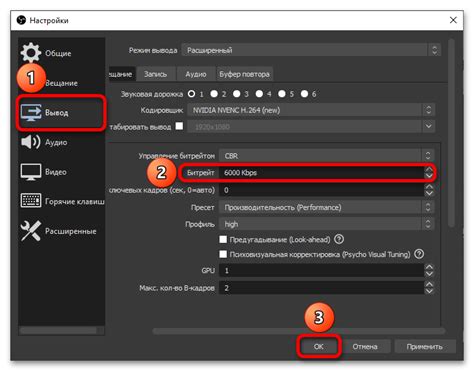
Task: Open the Advanced settings tools icon
Action: pyautogui.click(x=30, y=231)
